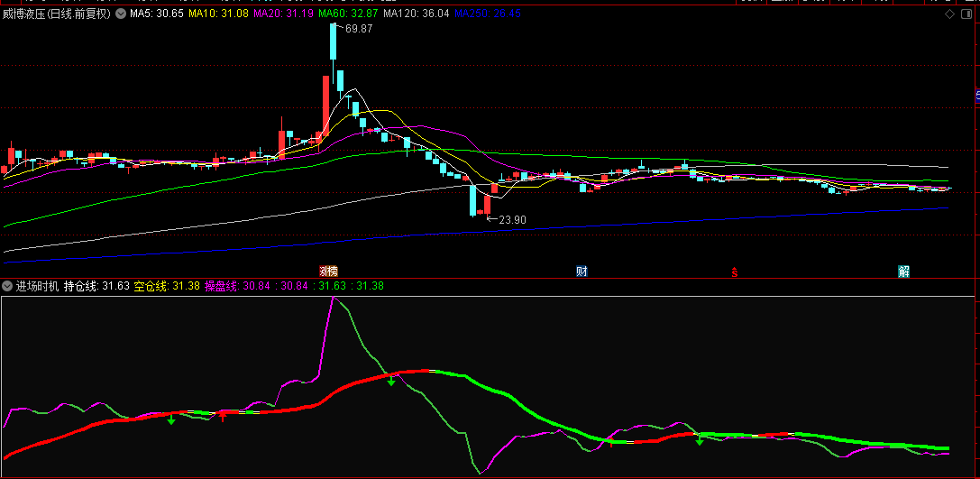
Task: Select the MA120 indicator label
Action: pyautogui.click(x=416, y=14)
